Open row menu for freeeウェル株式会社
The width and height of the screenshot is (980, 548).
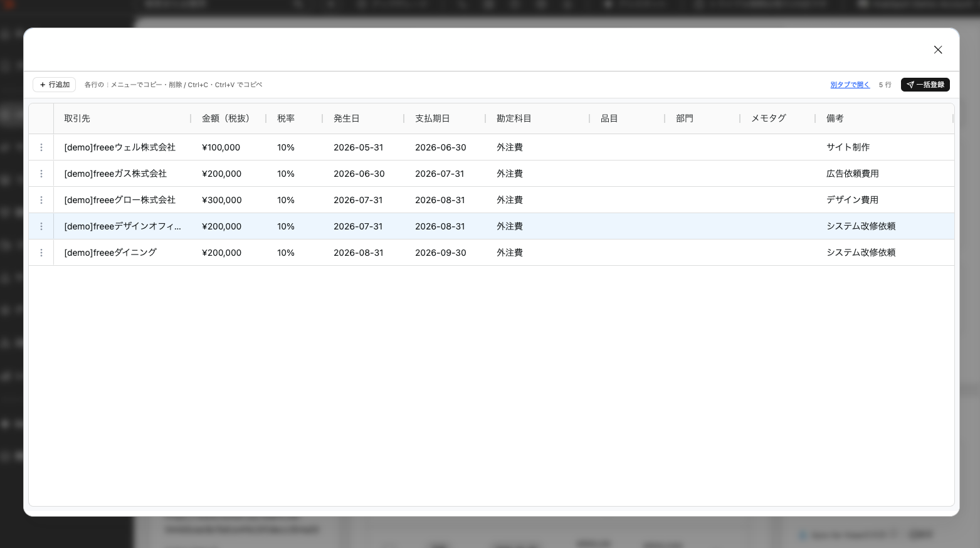[x=41, y=147]
